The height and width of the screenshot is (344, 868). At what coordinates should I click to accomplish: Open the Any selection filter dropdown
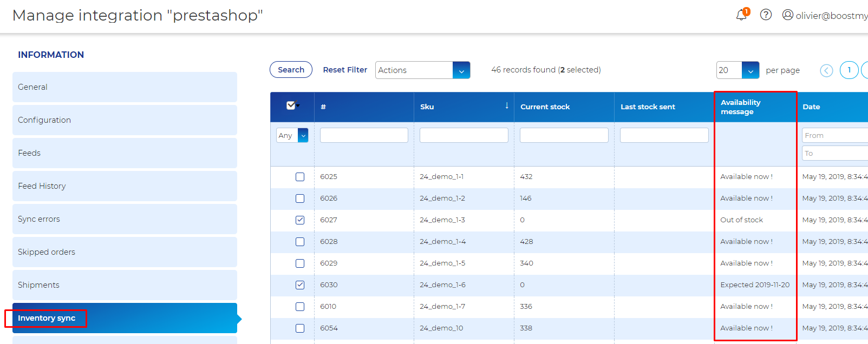292,135
